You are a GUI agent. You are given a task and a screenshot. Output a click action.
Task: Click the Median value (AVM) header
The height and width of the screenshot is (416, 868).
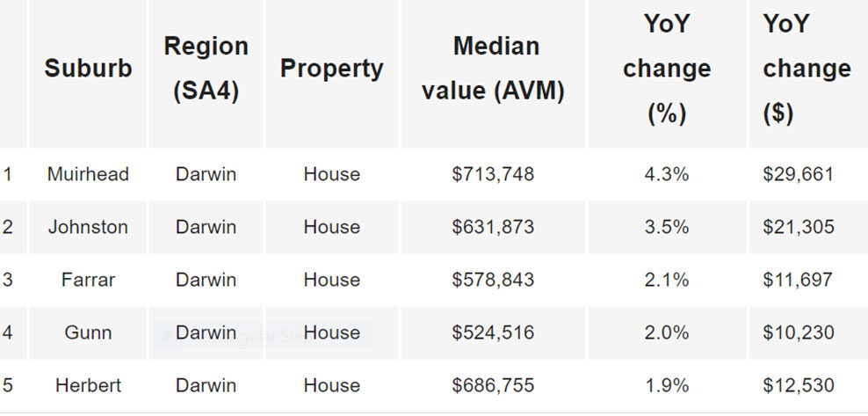coord(493,69)
